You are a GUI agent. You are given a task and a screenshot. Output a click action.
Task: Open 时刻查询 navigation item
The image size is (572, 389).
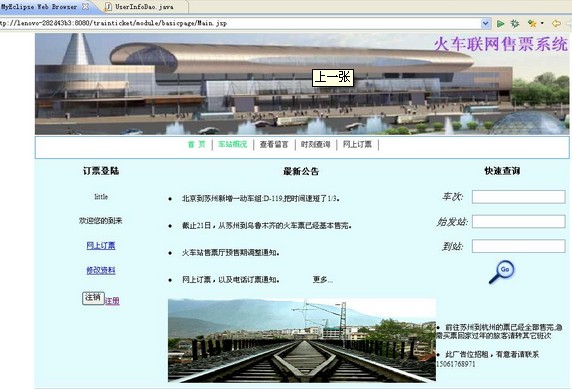(x=316, y=145)
